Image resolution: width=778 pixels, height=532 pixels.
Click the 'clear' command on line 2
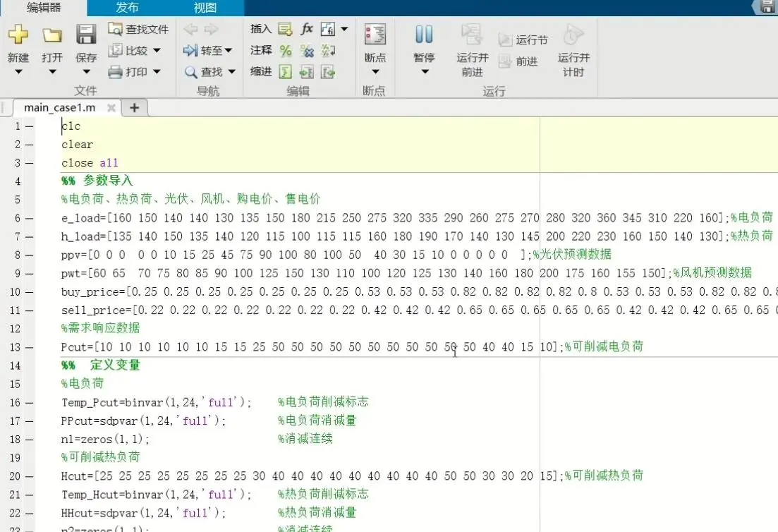click(x=77, y=145)
